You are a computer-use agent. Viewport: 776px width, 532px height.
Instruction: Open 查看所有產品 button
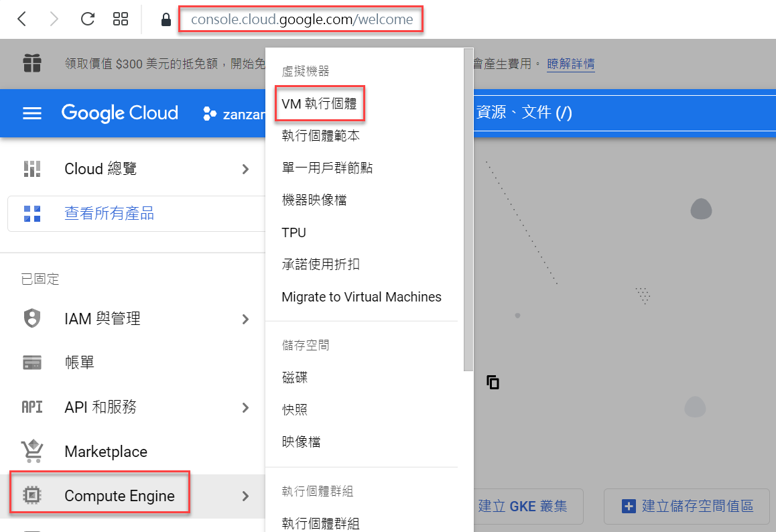click(137, 214)
